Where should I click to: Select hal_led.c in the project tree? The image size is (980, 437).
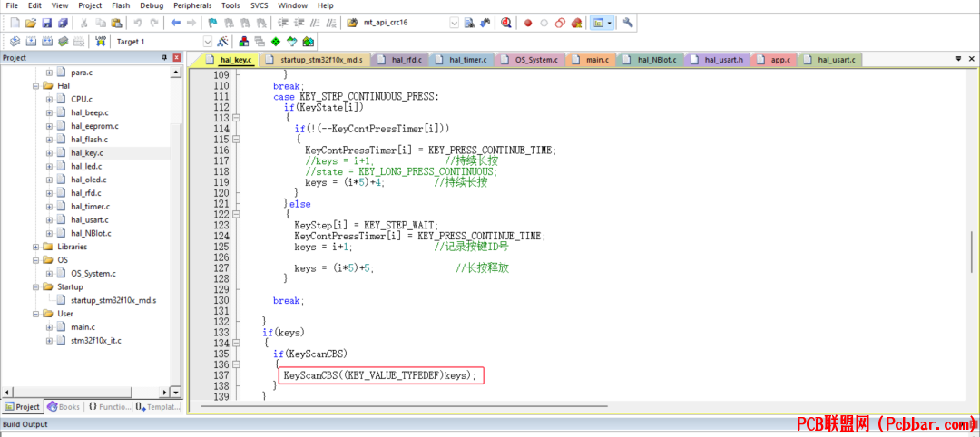click(x=86, y=166)
